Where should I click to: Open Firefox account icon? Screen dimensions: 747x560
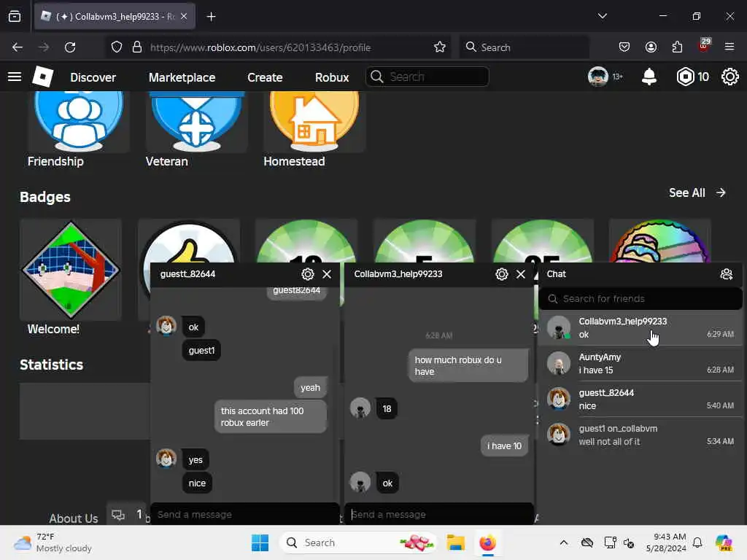[x=651, y=47]
